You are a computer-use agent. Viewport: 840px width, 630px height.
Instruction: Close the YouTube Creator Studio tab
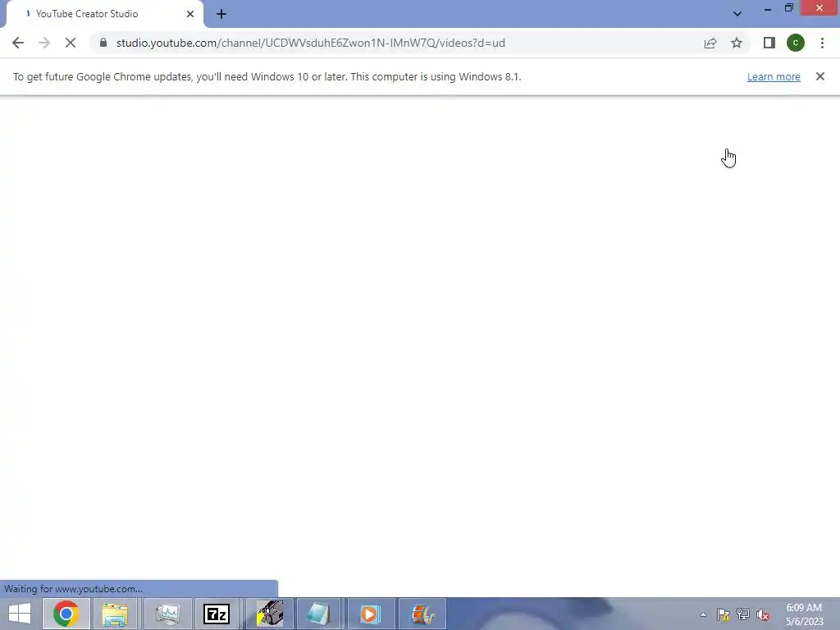tap(190, 14)
